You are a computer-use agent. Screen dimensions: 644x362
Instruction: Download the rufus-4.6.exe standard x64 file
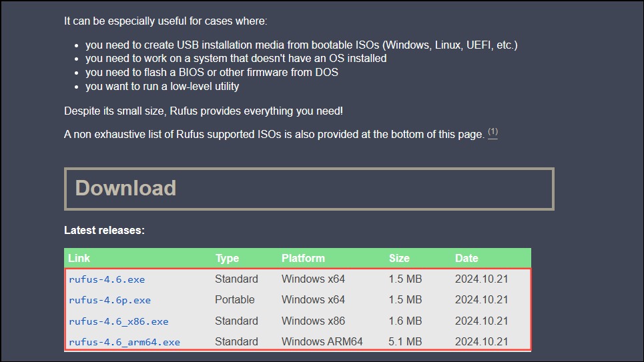[107, 279]
